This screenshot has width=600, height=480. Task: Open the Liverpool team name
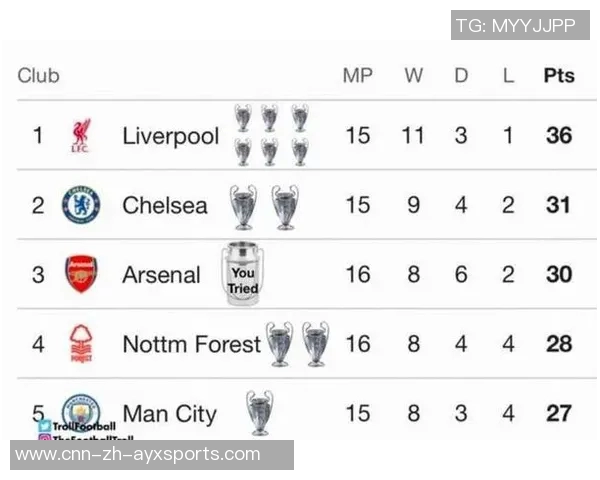click(170, 136)
